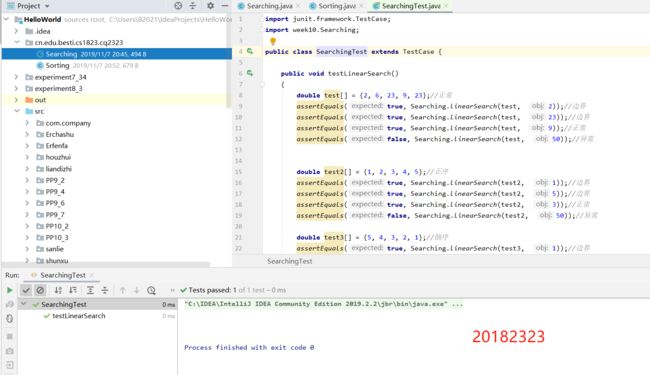Open test history clock icon

point(151,290)
